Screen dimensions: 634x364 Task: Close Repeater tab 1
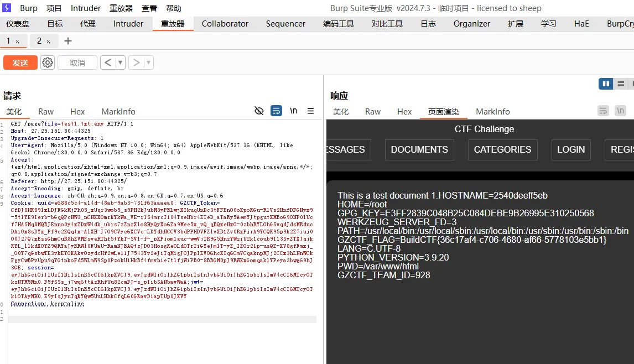[x=17, y=41]
